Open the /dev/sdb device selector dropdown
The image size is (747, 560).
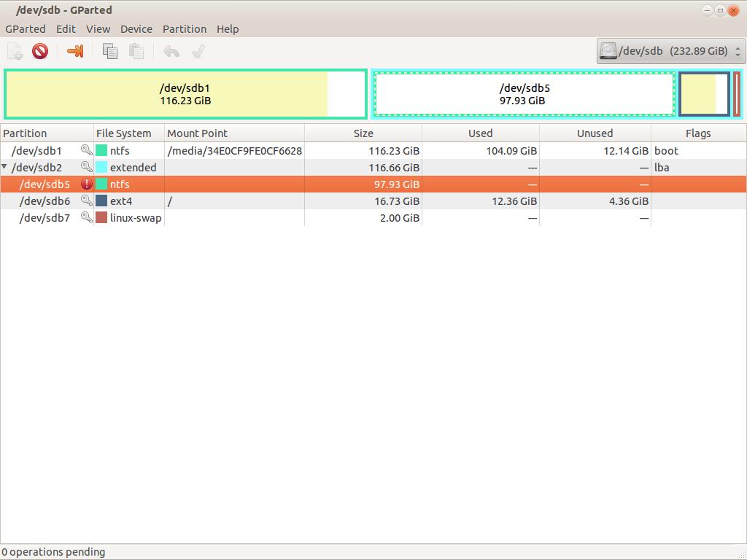tap(670, 51)
